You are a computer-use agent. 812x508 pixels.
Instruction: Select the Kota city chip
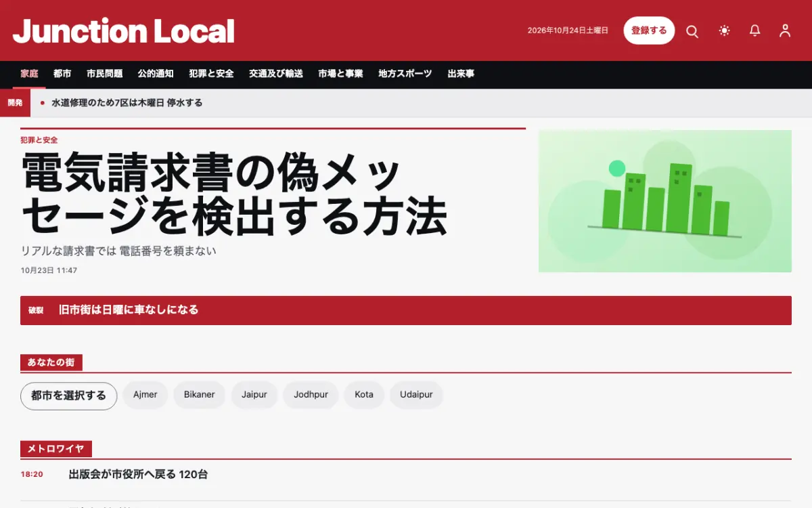(x=364, y=395)
